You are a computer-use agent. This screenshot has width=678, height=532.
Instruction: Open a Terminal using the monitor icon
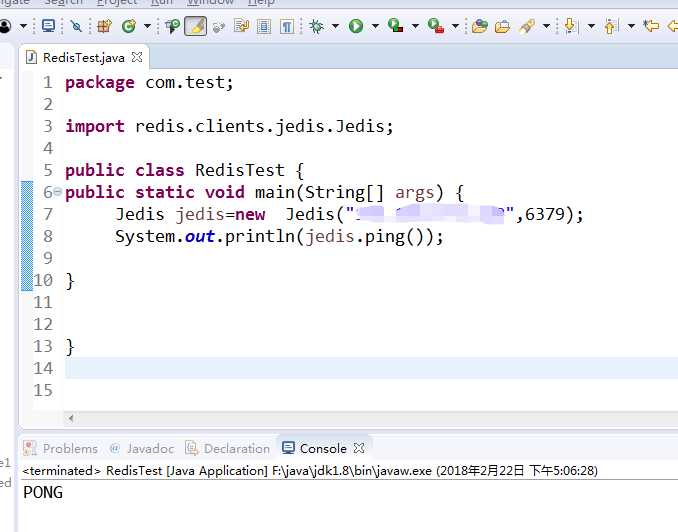tap(48, 26)
